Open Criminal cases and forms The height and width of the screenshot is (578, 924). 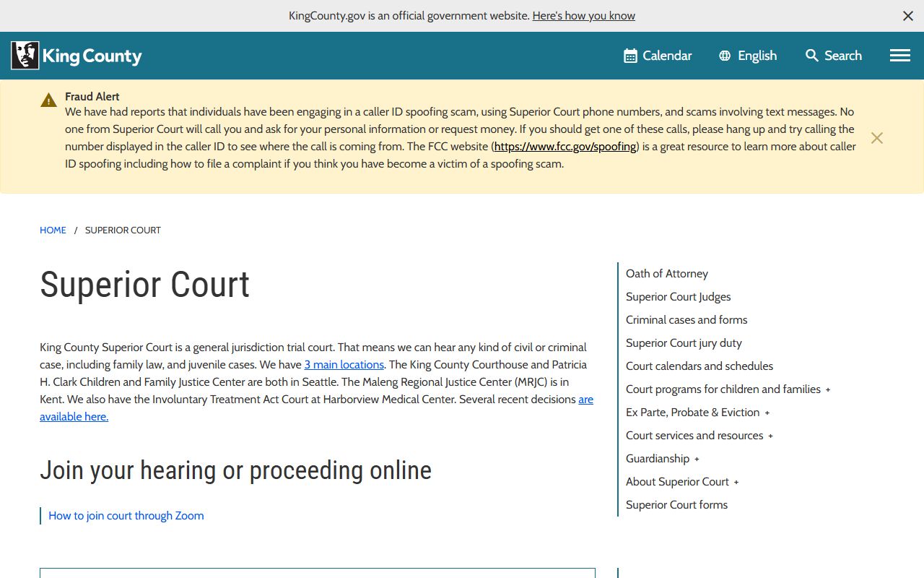click(687, 320)
